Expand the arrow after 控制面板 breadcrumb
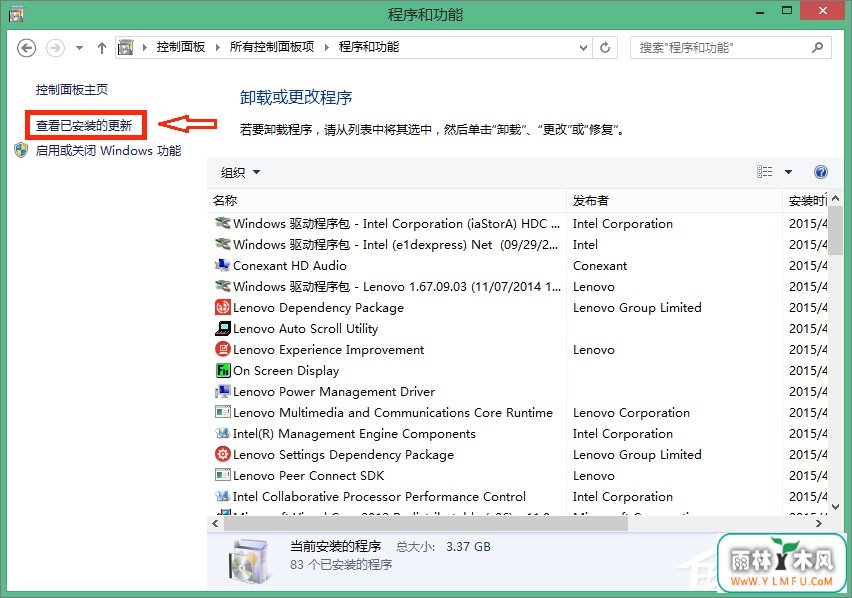852x598 pixels. coord(218,47)
